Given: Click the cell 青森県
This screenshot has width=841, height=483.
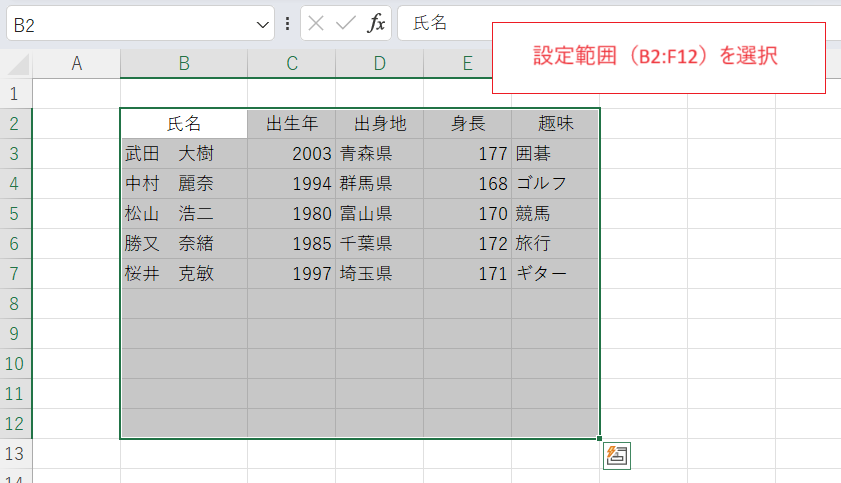Looking at the screenshot, I should click(380, 154).
